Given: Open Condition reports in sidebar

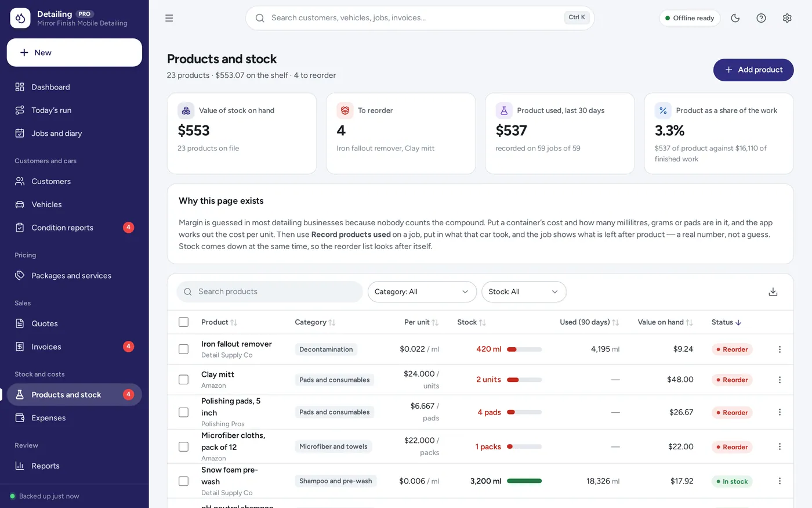Looking at the screenshot, I should click(74, 228).
